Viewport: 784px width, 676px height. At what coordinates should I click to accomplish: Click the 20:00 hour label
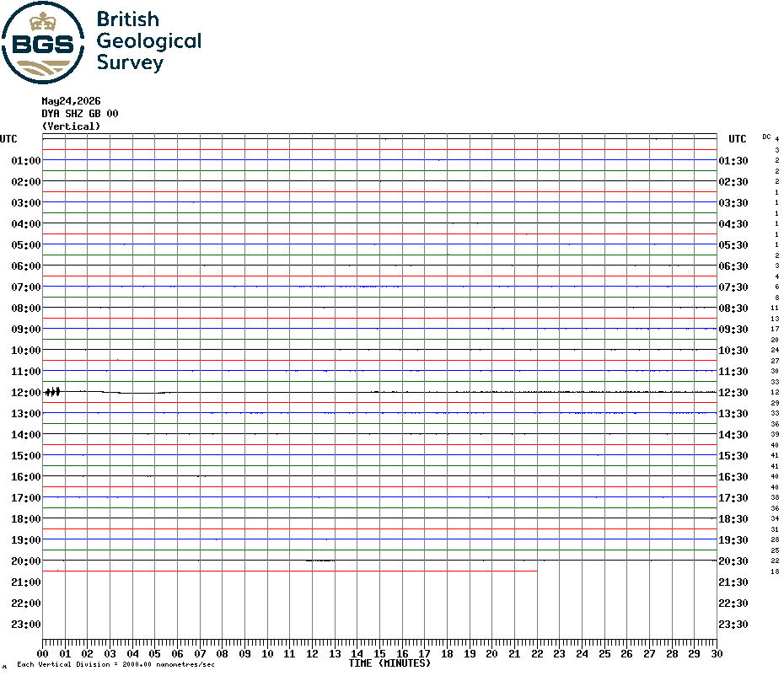tap(26, 561)
